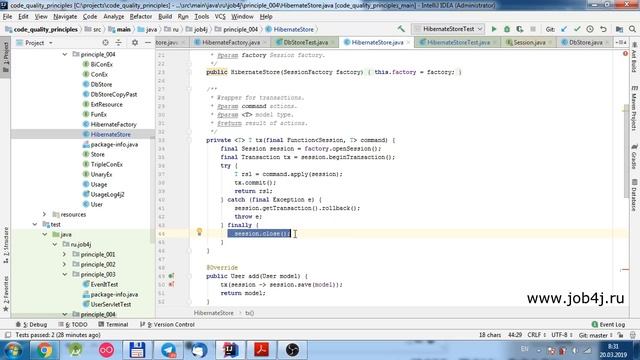
Task: Run HibernateStoreTest with the green play button
Action: (494, 29)
